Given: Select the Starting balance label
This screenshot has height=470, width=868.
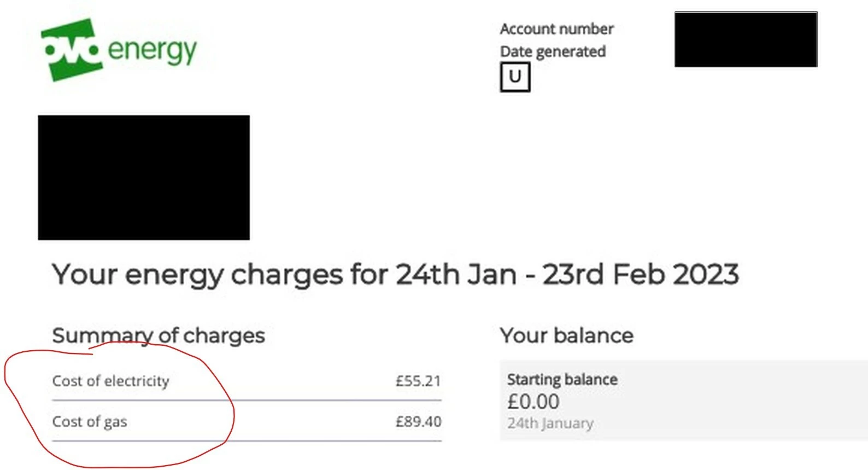Looking at the screenshot, I should (562, 379).
